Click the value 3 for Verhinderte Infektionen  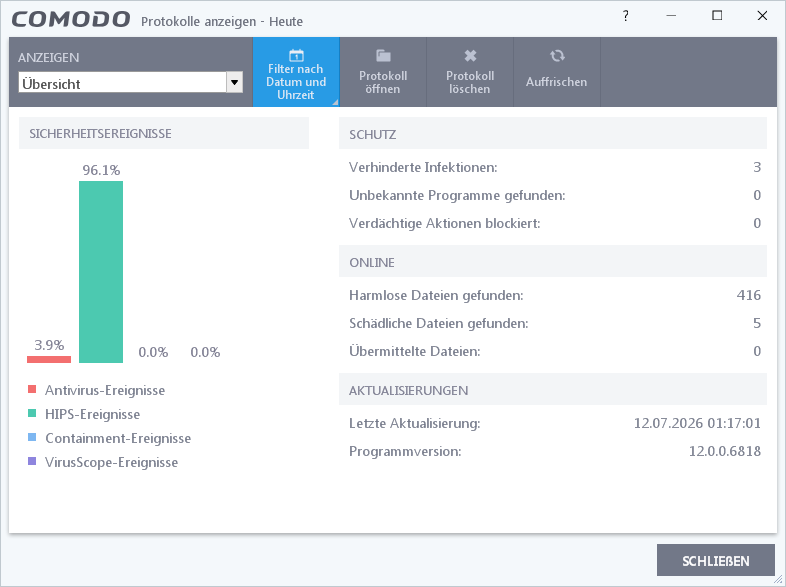[757, 167]
